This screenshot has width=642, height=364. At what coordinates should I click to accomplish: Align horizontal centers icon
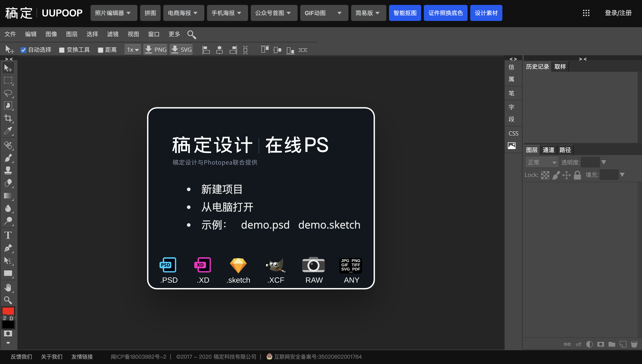(219, 50)
